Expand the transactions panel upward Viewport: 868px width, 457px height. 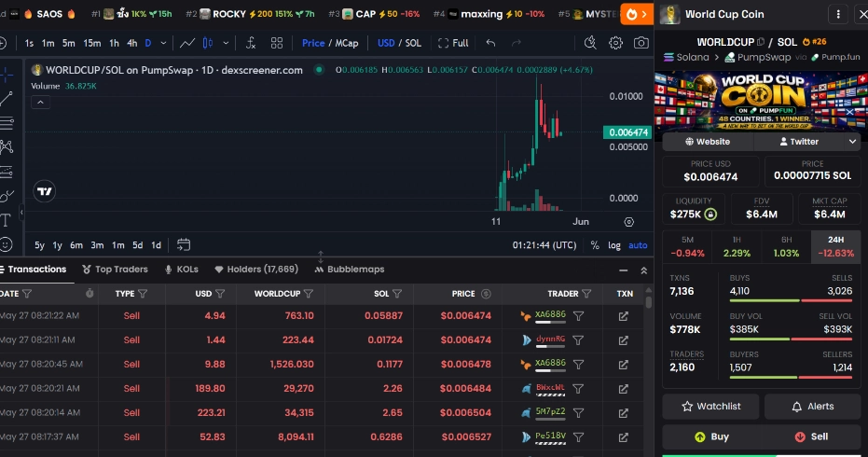point(644,270)
